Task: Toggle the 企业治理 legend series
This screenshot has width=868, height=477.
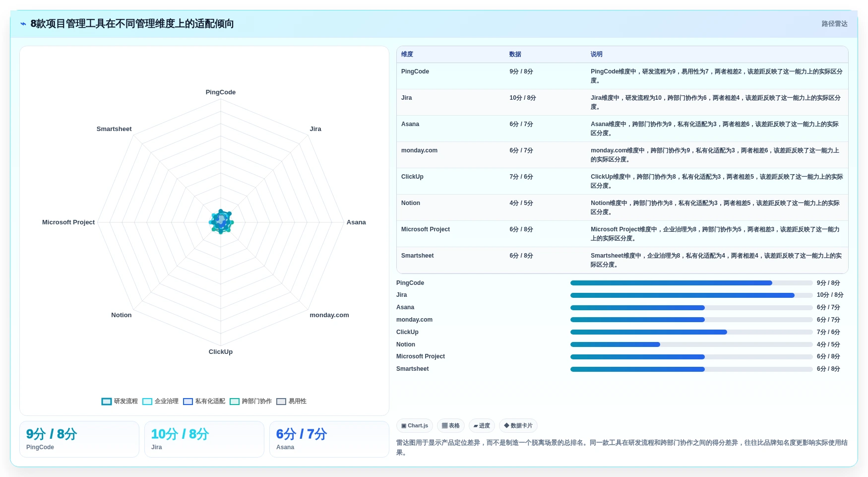Action: click(160, 401)
